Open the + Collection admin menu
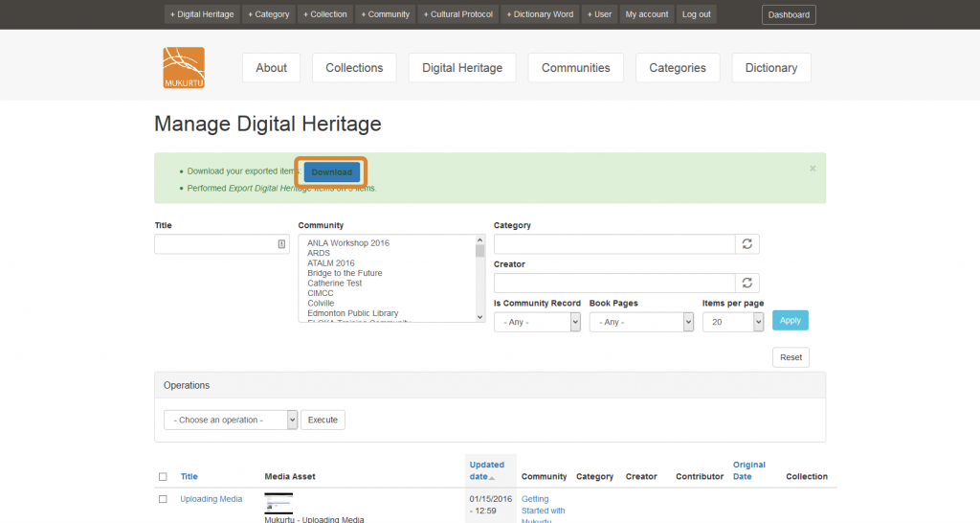Image resolution: width=980 pixels, height=523 pixels. (325, 14)
